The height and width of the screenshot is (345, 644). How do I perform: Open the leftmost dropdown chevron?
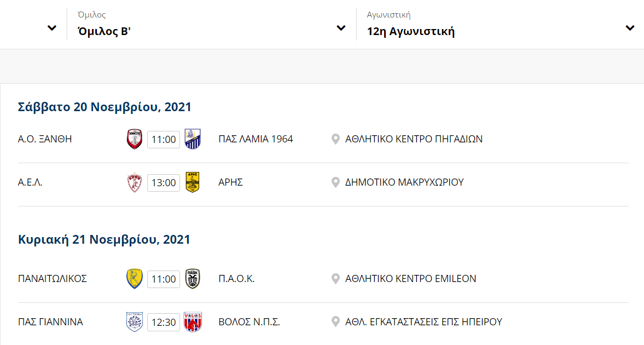point(52,28)
